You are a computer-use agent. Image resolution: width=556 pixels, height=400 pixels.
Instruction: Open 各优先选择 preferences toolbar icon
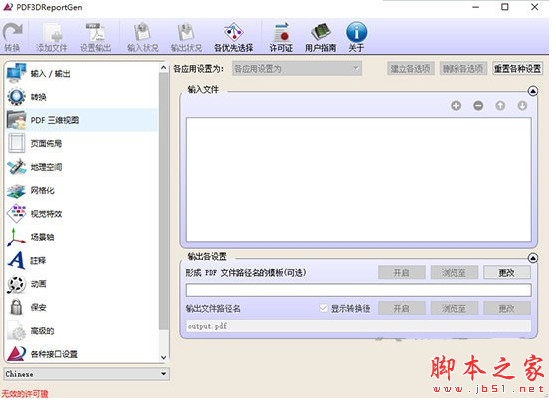[233, 37]
